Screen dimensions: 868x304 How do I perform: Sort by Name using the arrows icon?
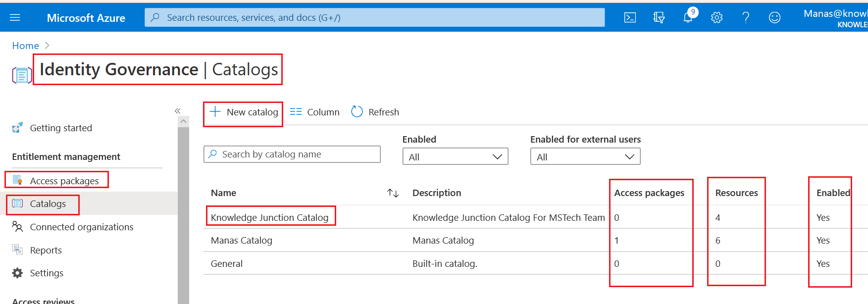(393, 193)
